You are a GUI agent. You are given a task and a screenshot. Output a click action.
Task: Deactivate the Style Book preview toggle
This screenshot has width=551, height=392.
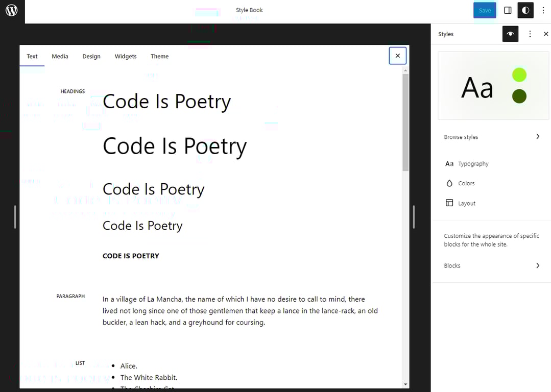(x=510, y=34)
